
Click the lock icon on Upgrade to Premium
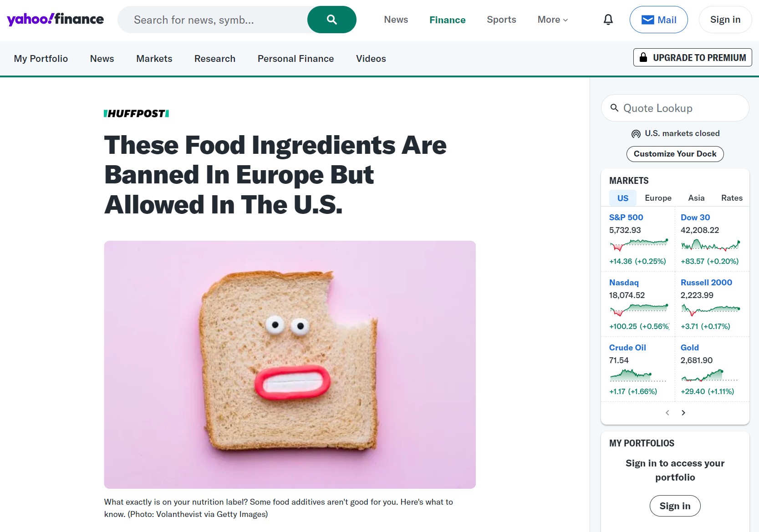[x=643, y=57]
